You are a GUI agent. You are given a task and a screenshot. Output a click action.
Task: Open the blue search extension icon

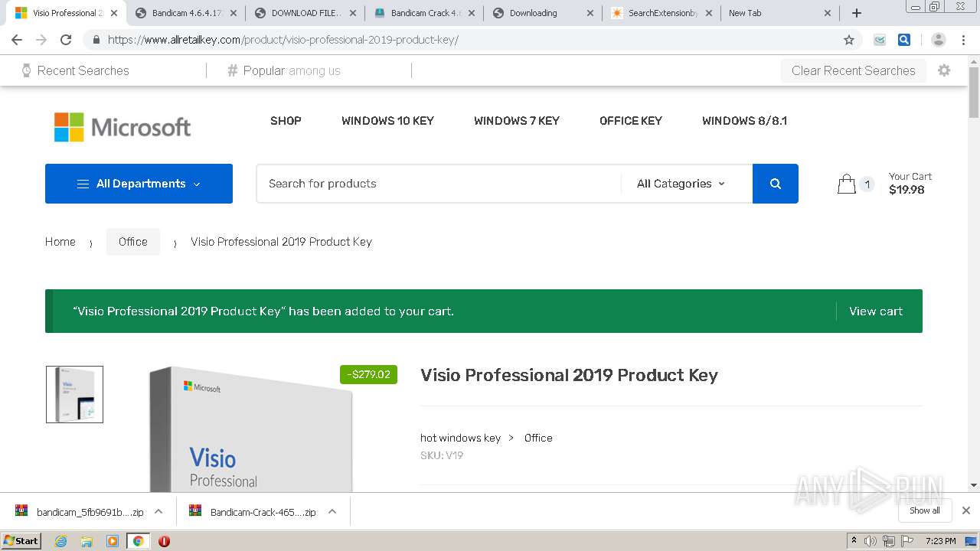pyautogui.click(x=904, y=40)
